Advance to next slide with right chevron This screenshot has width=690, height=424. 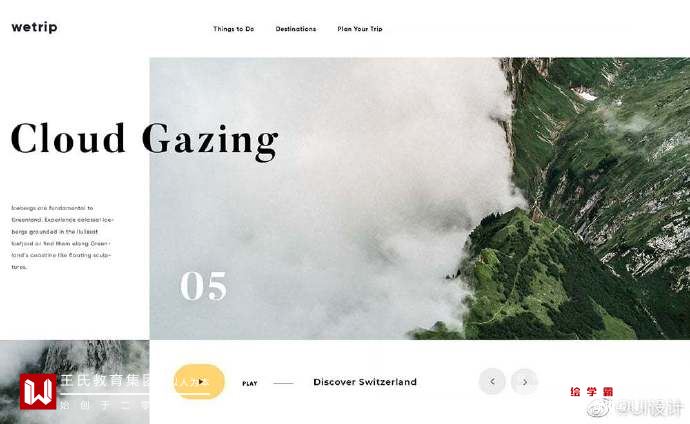[x=524, y=381]
